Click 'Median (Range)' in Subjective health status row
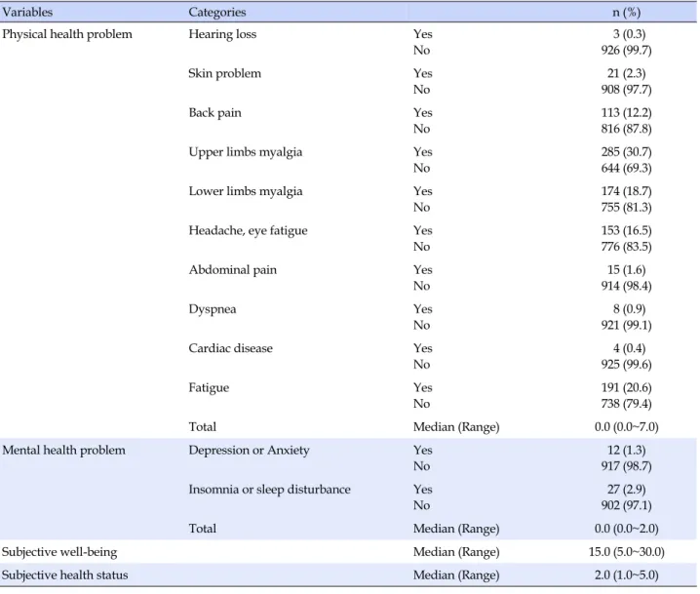700x594 pixels. 456,575
